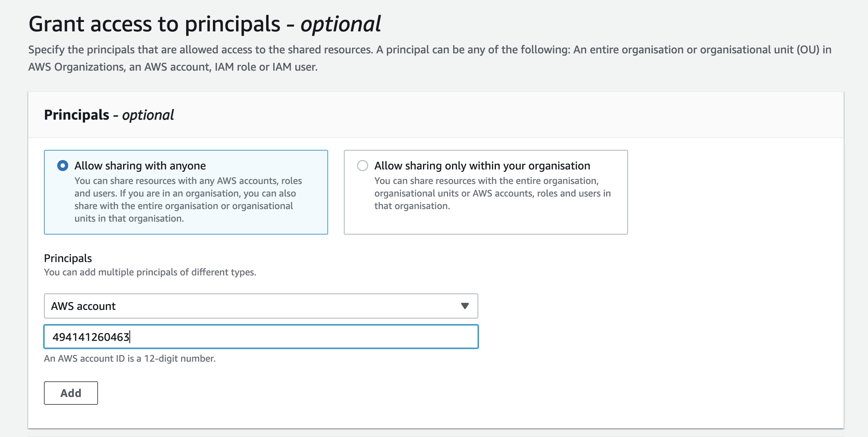Screen dimensions: 868x437
Task: Click the "You can add multiple principals" hint
Action: click(x=150, y=272)
